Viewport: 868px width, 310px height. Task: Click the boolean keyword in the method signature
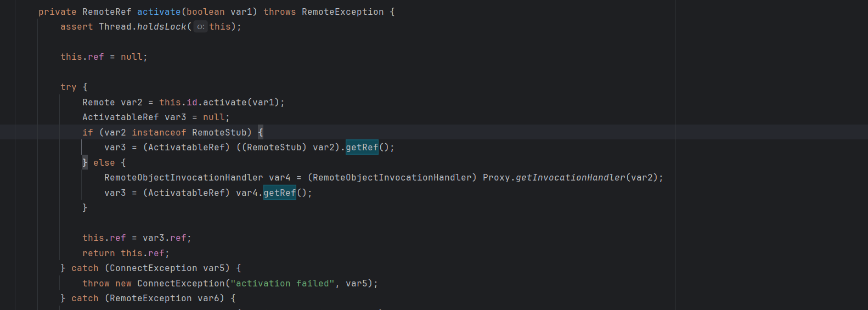[205, 12]
